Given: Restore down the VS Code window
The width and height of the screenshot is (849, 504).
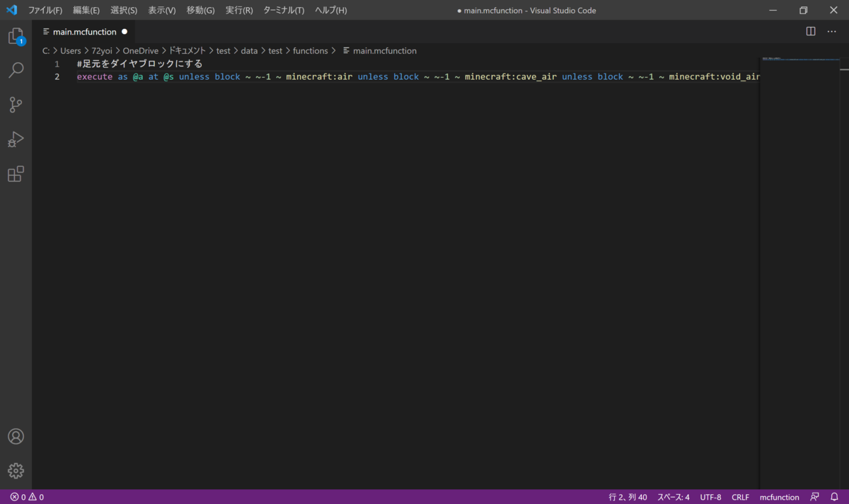Looking at the screenshot, I should [803, 10].
